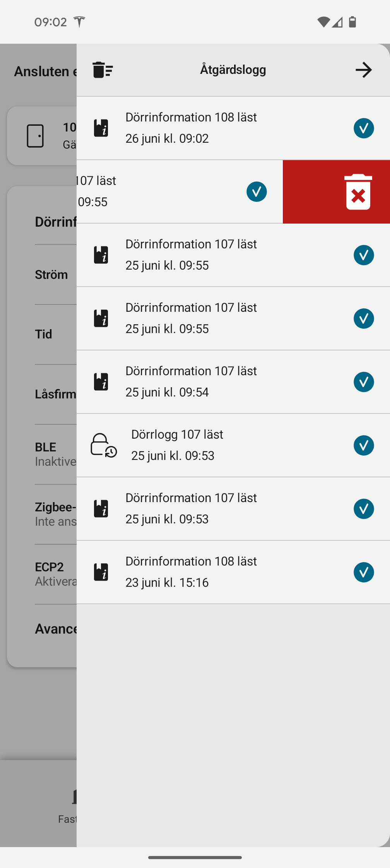
Task: Tap the checkmark on the swiped 107 entry
Action: point(257,191)
